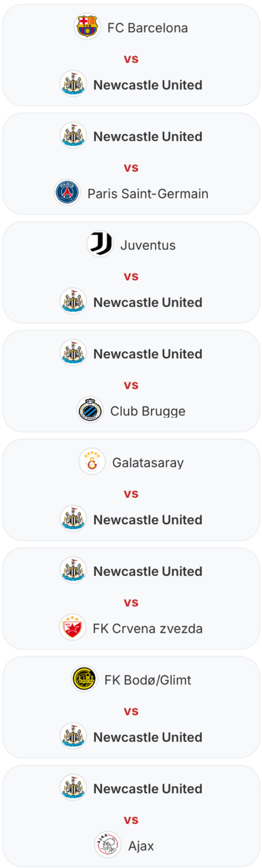The width and height of the screenshot is (262, 868).
Task: Select the Galatasaray team name
Action: [148, 463]
